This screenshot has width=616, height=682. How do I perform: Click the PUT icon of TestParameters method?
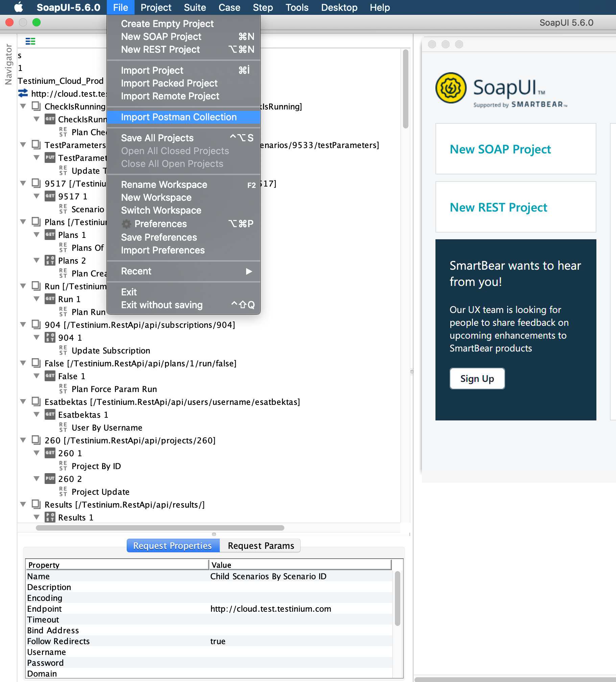pyautogui.click(x=50, y=157)
